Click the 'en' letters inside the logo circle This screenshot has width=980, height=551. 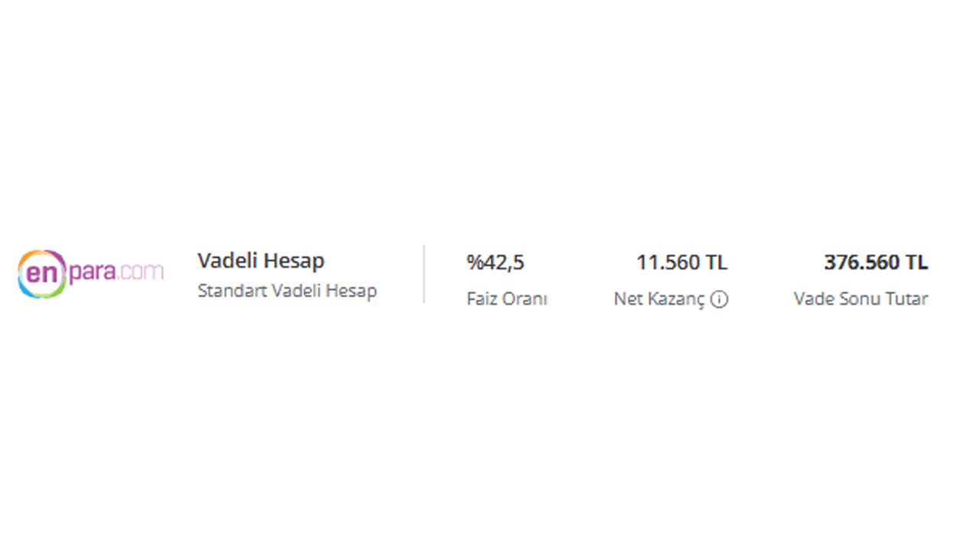point(43,274)
